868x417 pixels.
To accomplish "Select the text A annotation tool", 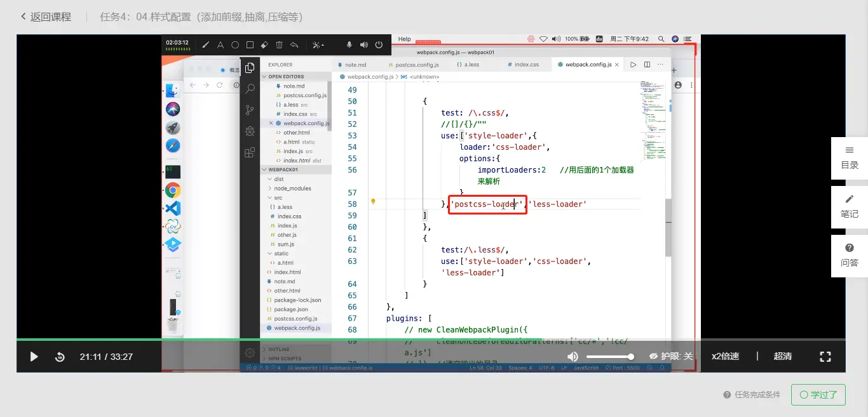I will pyautogui.click(x=220, y=45).
